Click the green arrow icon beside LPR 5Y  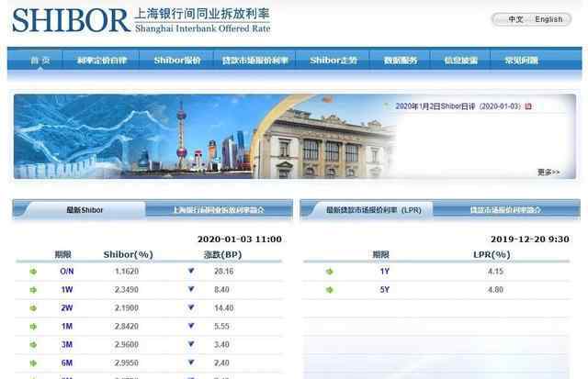click(x=330, y=290)
